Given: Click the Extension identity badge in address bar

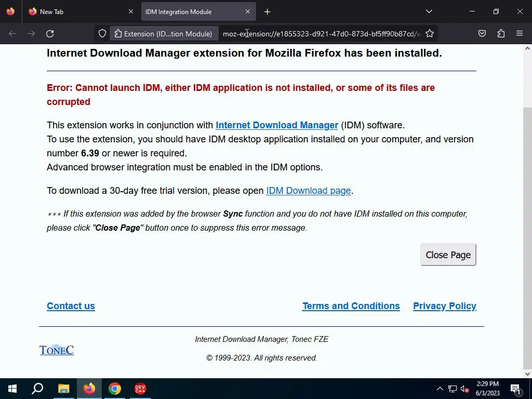Looking at the screenshot, I should (164, 34).
